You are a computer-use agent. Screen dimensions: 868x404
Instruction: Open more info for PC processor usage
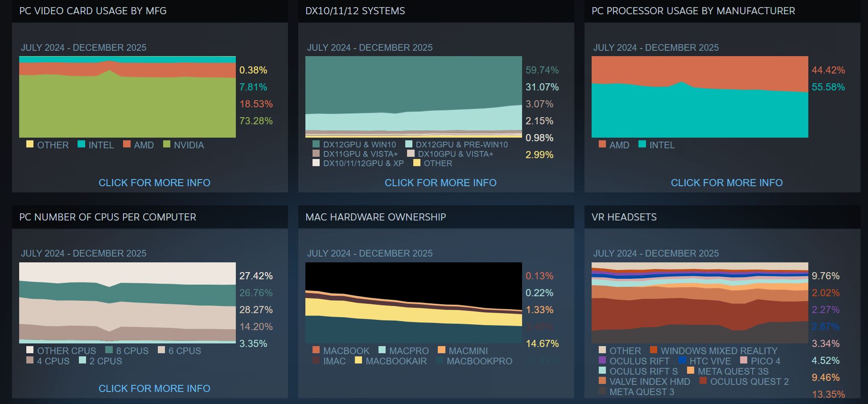(727, 183)
